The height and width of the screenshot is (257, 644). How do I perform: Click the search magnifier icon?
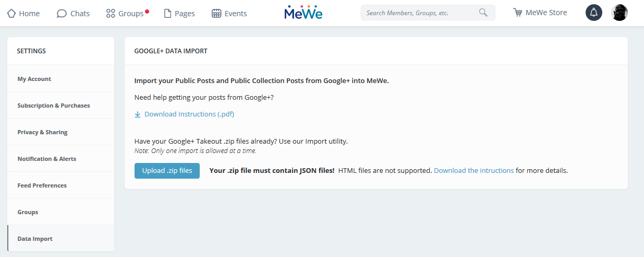tap(483, 13)
